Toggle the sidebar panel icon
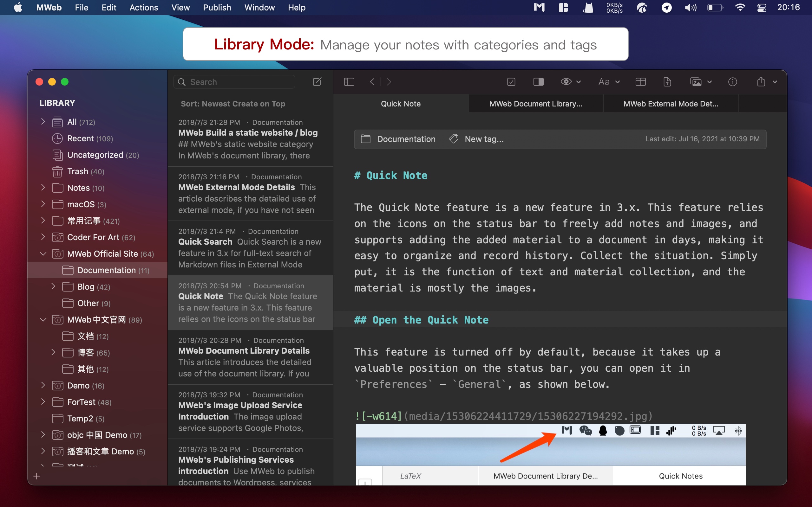812x507 pixels. pos(349,82)
